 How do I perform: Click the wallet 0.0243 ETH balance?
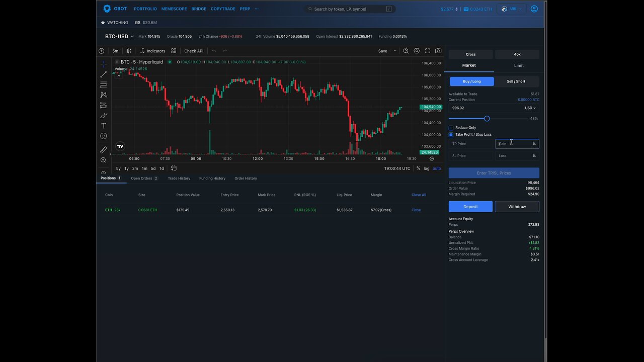(x=478, y=9)
